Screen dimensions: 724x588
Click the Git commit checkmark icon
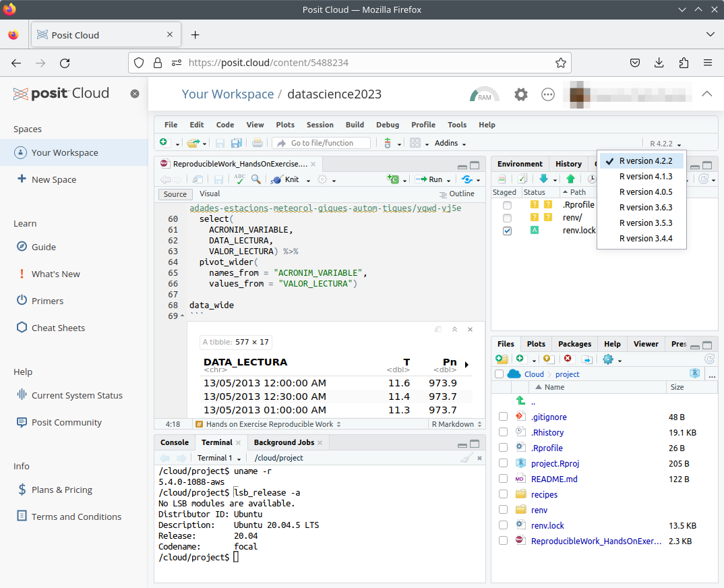pos(522,179)
